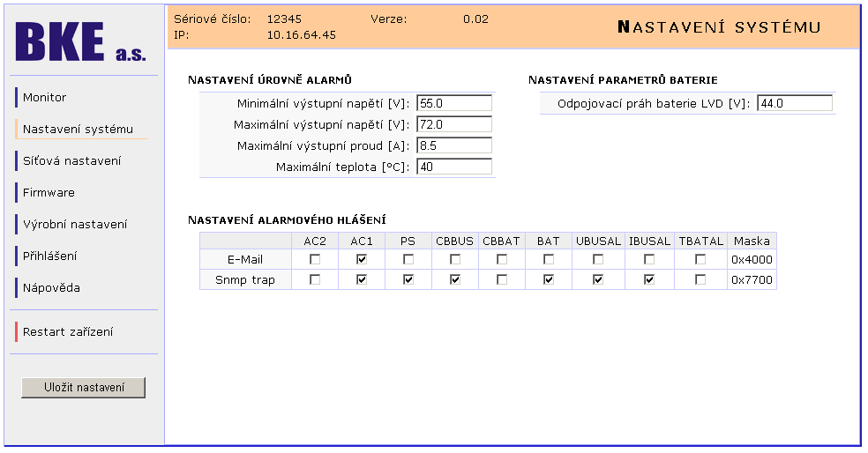The image size is (868, 453).
Task: Click version value 0.02
Action: click(475, 19)
